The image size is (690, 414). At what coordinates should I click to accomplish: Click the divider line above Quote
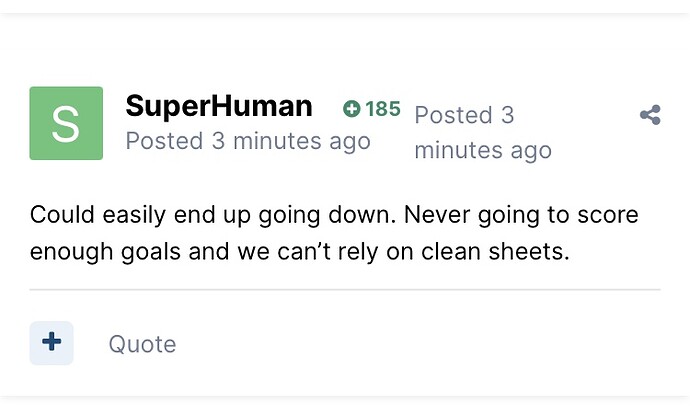(x=345, y=289)
